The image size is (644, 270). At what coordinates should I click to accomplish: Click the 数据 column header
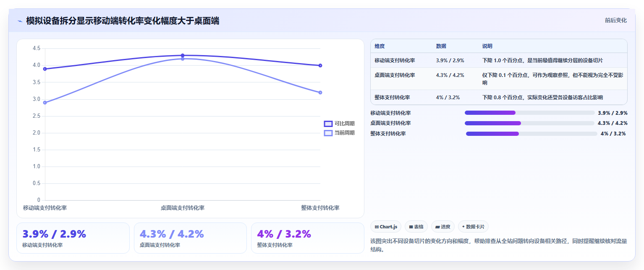tap(441, 46)
